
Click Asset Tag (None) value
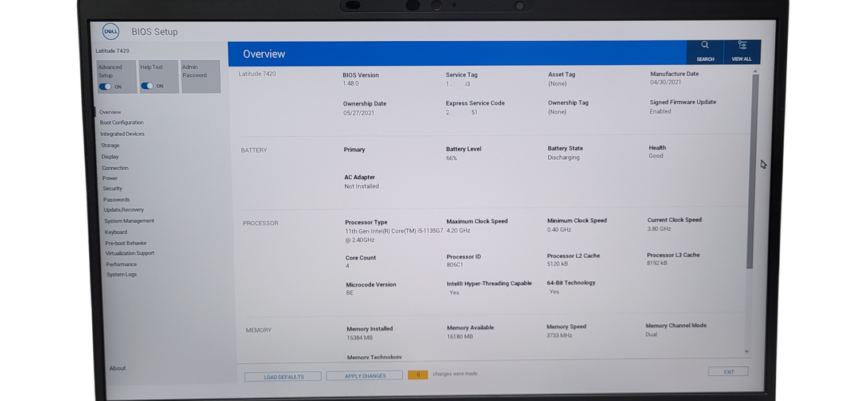(557, 84)
